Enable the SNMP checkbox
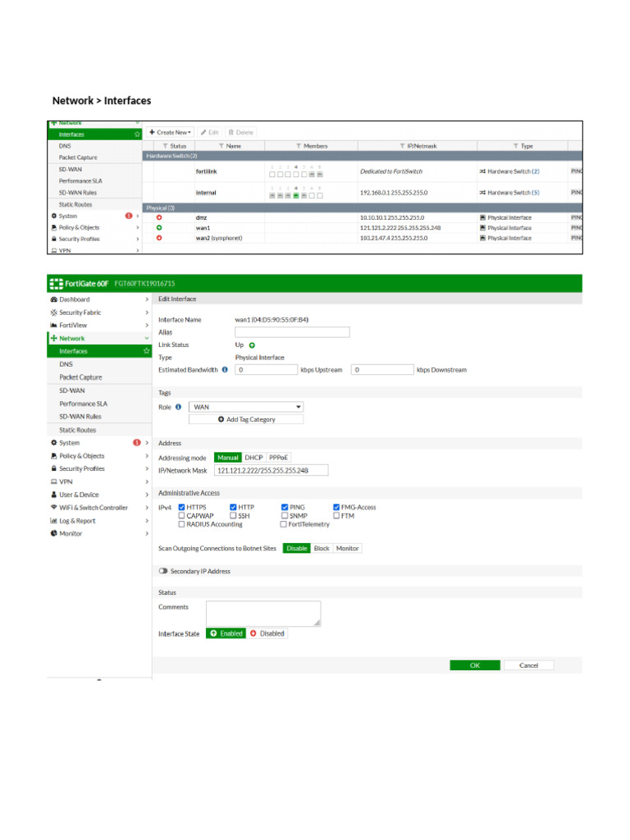This screenshot has height=840, width=630. point(285,515)
